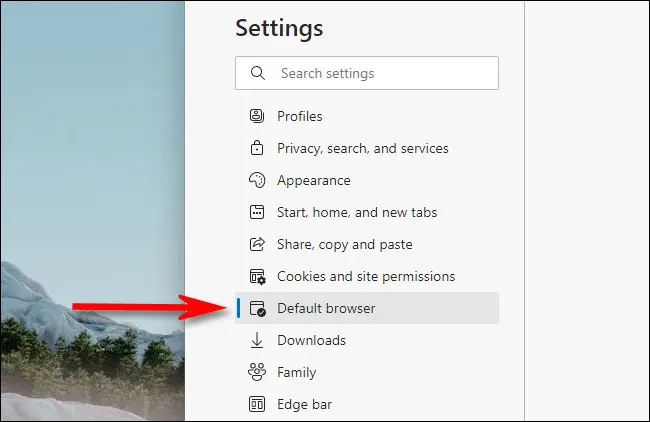This screenshot has width=650, height=422.
Task: Click the Appearance palette icon
Action: click(257, 180)
